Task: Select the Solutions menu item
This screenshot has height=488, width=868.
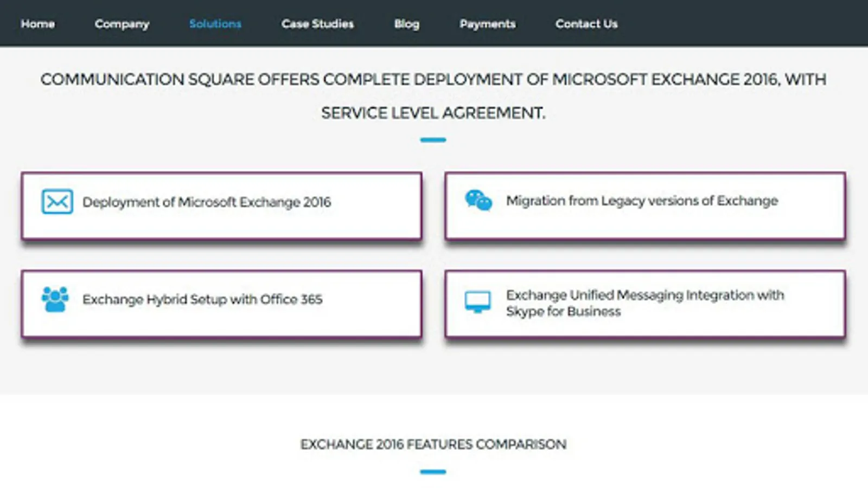Action: pyautogui.click(x=215, y=24)
